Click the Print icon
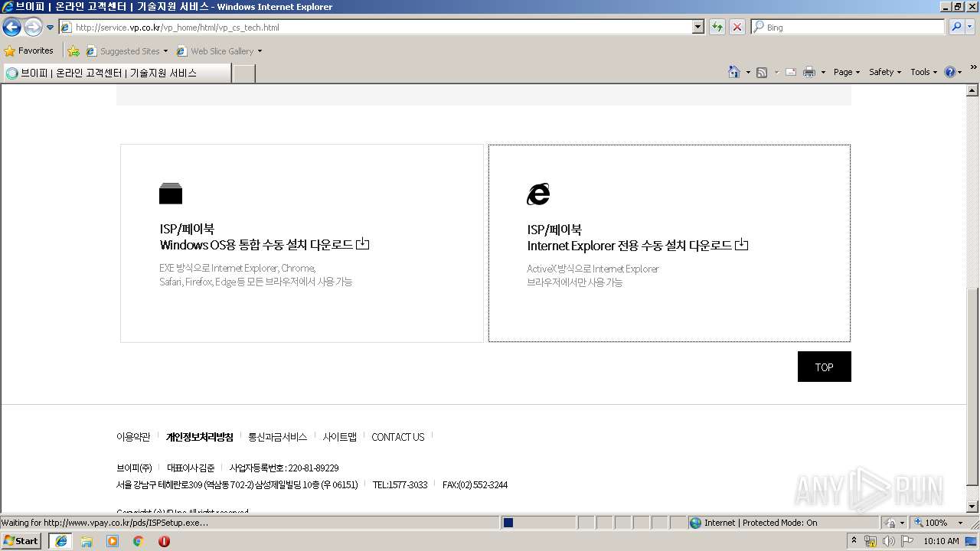Image resolution: width=980 pixels, height=551 pixels. click(809, 72)
